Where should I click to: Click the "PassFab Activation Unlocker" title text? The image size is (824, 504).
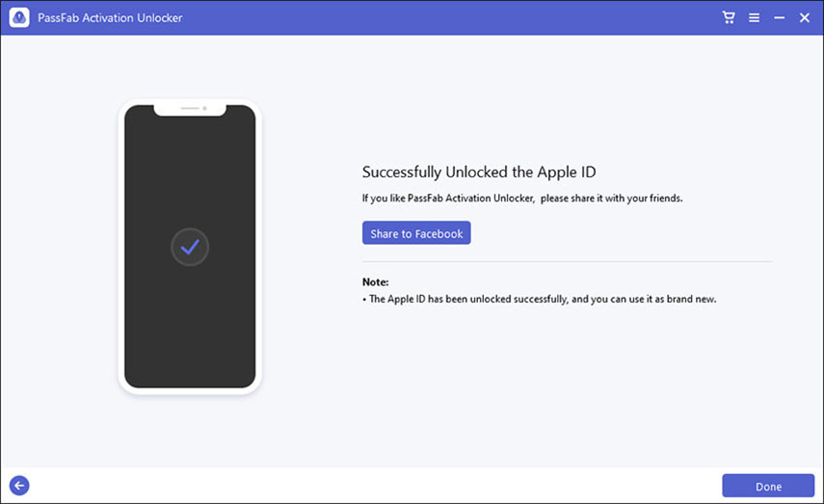(110, 17)
